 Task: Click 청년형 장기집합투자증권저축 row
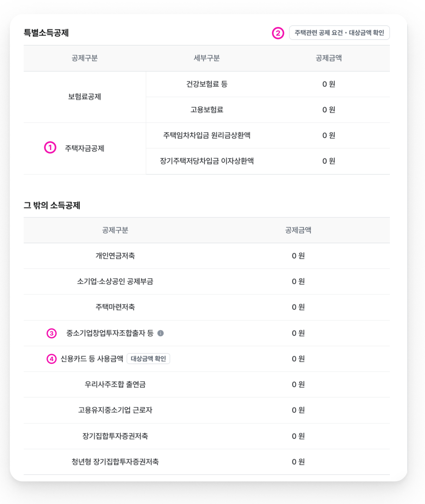point(207,462)
